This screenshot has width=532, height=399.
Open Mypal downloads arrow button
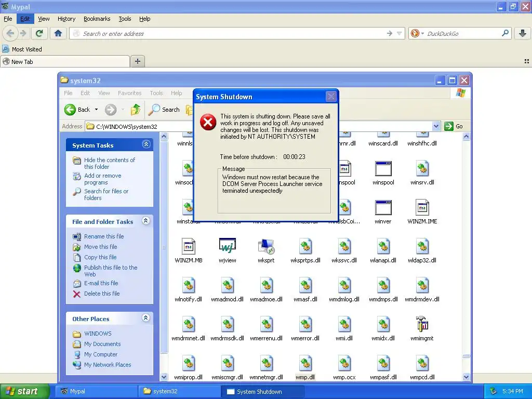click(523, 33)
